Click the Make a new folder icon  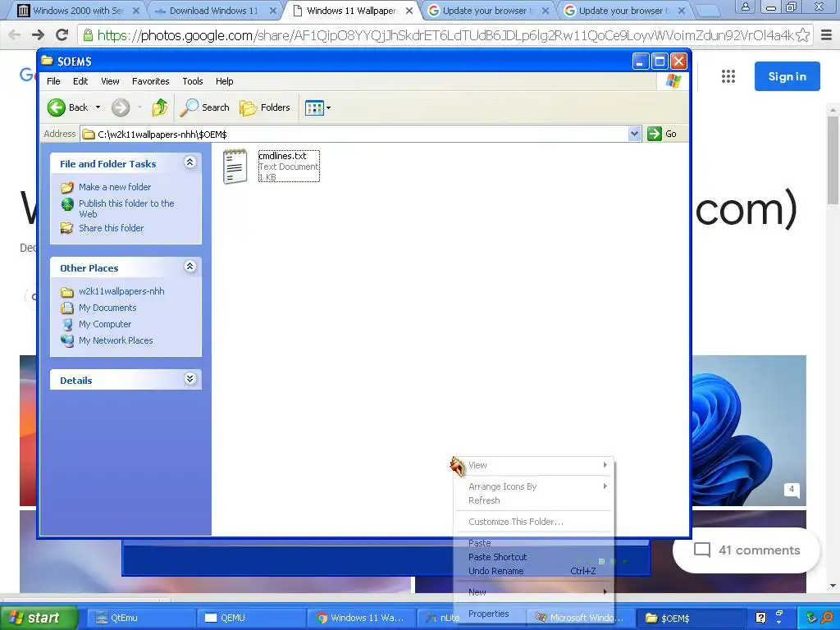tap(67, 188)
